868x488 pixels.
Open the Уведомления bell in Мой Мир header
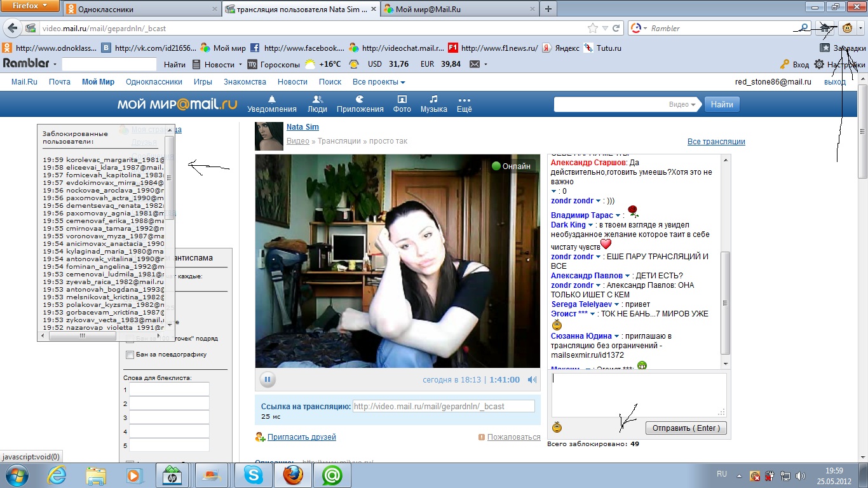[272, 99]
